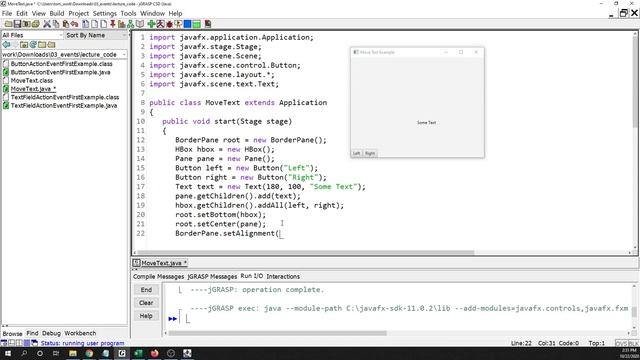The width and height of the screenshot is (640, 360).
Task: Switch to the Compile Messages tab
Action: 158,276
